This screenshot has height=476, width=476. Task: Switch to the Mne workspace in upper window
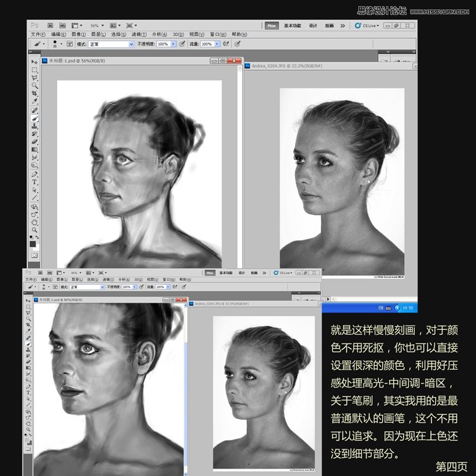coord(271,26)
